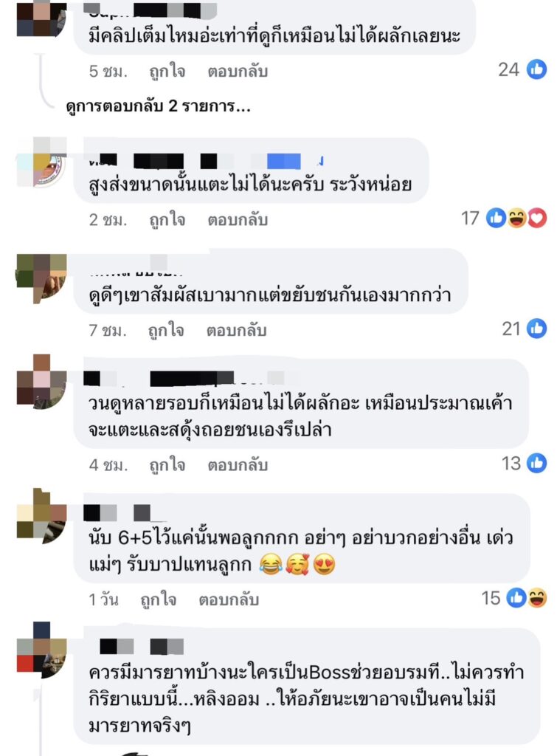Expand ดูการตอบกลับ 2 รายการ replies
Screen dimensions: 557x756
click(x=158, y=106)
